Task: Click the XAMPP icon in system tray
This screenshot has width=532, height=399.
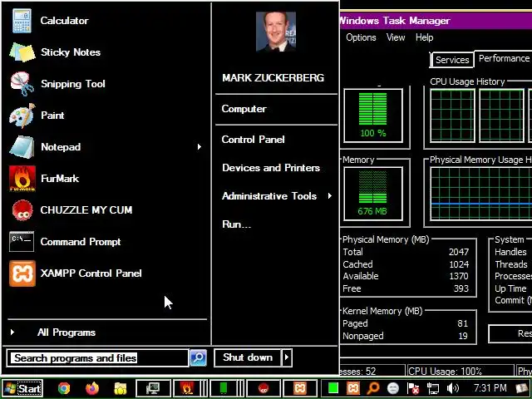Action: (352, 388)
